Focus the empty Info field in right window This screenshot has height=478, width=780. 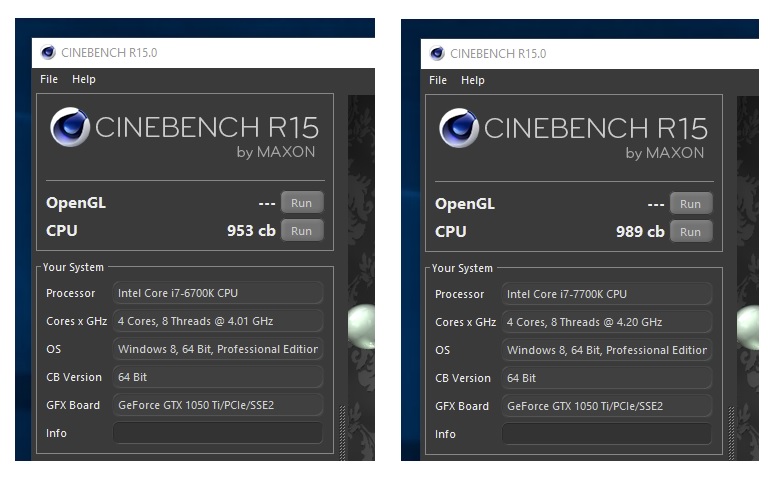pos(607,434)
